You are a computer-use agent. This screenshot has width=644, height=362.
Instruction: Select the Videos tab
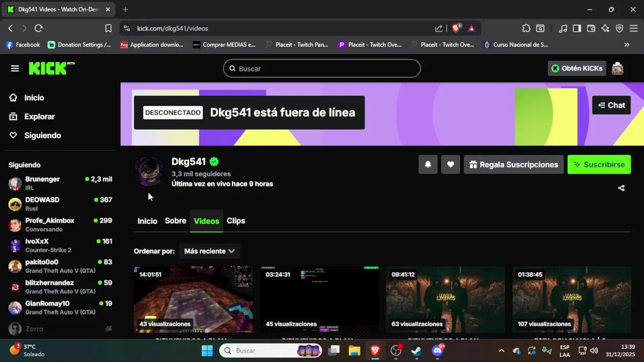tap(206, 221)
